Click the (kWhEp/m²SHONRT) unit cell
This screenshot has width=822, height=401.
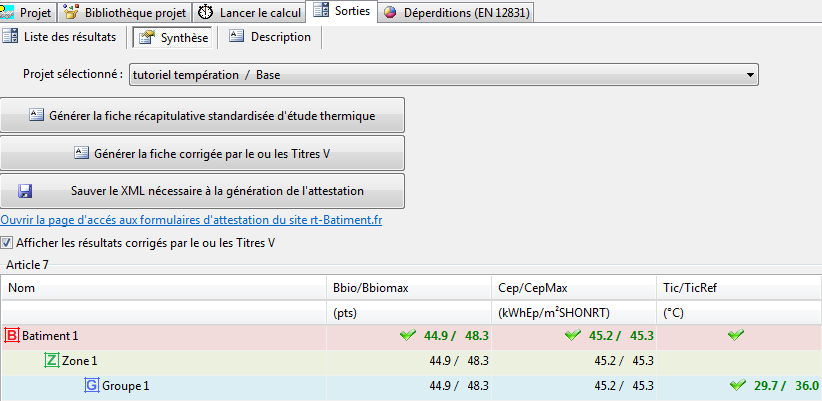point(574,313)
